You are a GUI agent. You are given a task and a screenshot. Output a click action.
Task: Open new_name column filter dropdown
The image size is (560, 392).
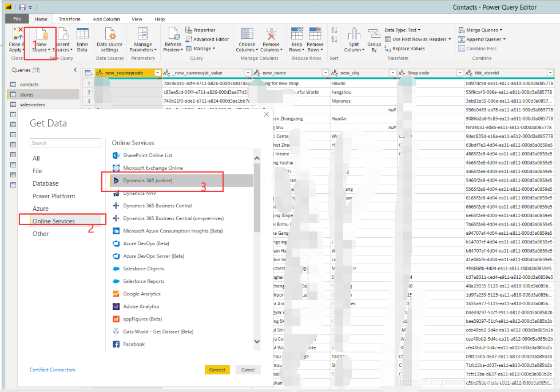[325, 73]
